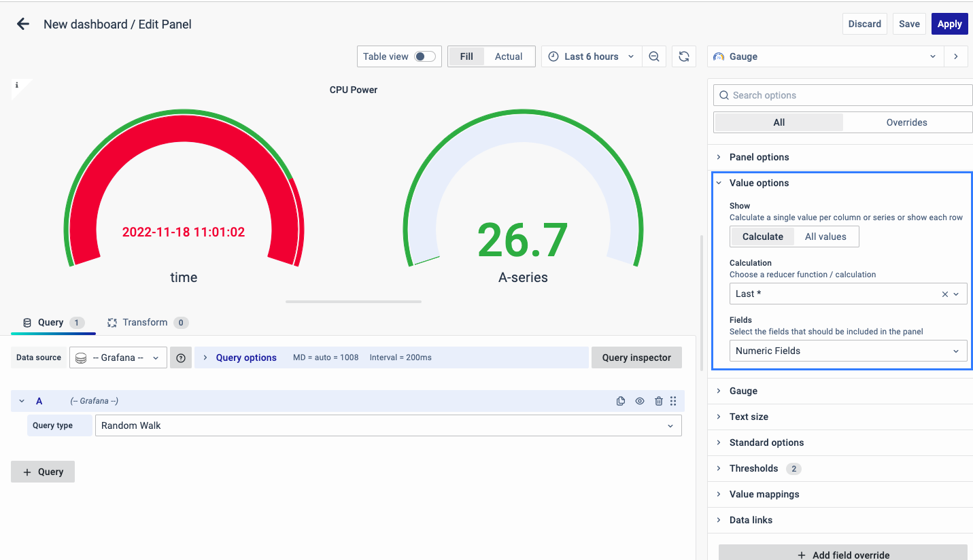
Task: Open the Last 6 hours time picker
Action: pos(592,56)
